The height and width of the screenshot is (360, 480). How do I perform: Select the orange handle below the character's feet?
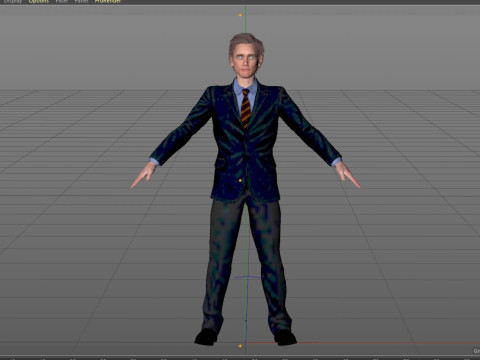pyautogui.click(x=240, y=346)
